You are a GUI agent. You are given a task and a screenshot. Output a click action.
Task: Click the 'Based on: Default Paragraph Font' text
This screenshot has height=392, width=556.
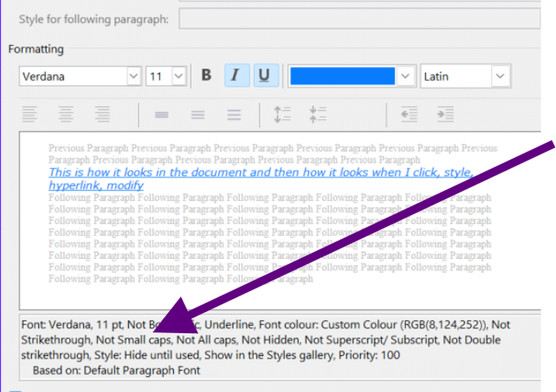coord(116,371)
